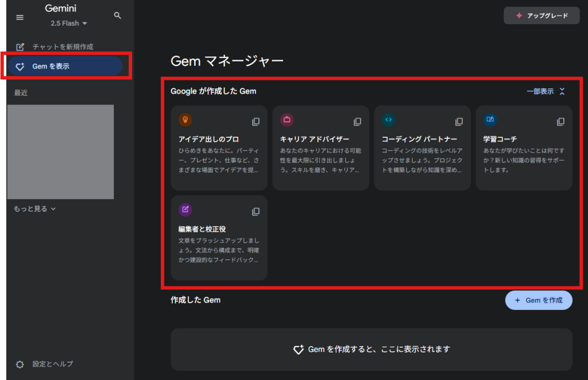Copy the コーディング パートナー gem
Viewport: 588px width, 380px height.
coord(459,122)
